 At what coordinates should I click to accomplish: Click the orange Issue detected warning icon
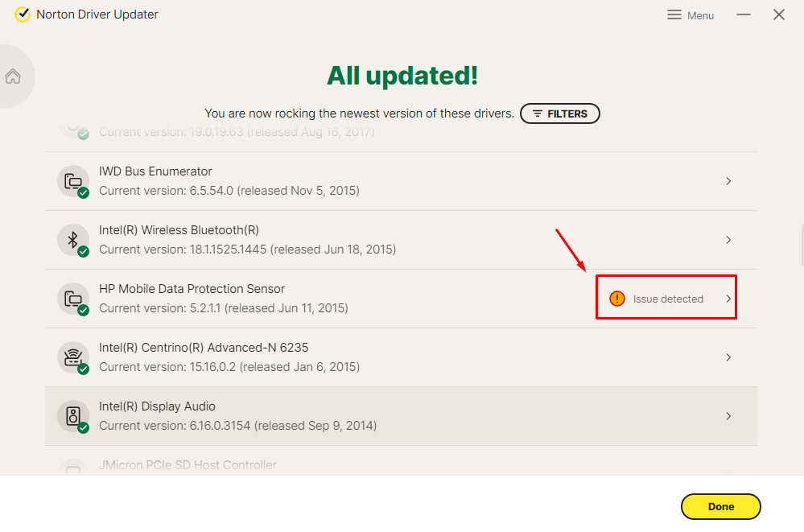tap(616, 299)
